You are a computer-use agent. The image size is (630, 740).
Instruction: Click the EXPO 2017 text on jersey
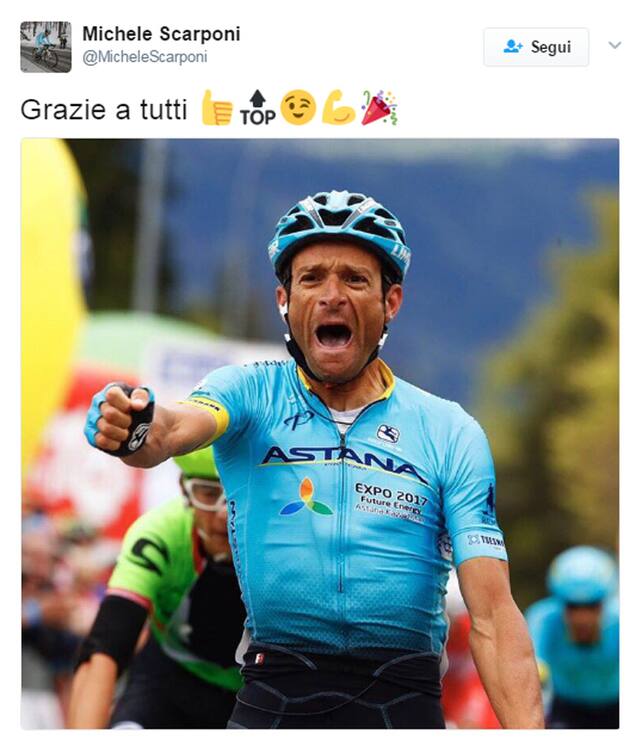(x=391, y=493)
